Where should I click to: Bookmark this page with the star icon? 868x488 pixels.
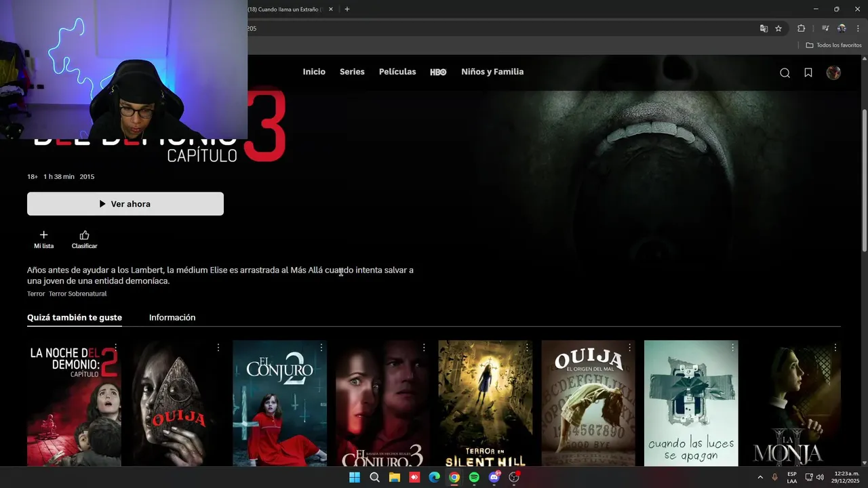point(778,28)
